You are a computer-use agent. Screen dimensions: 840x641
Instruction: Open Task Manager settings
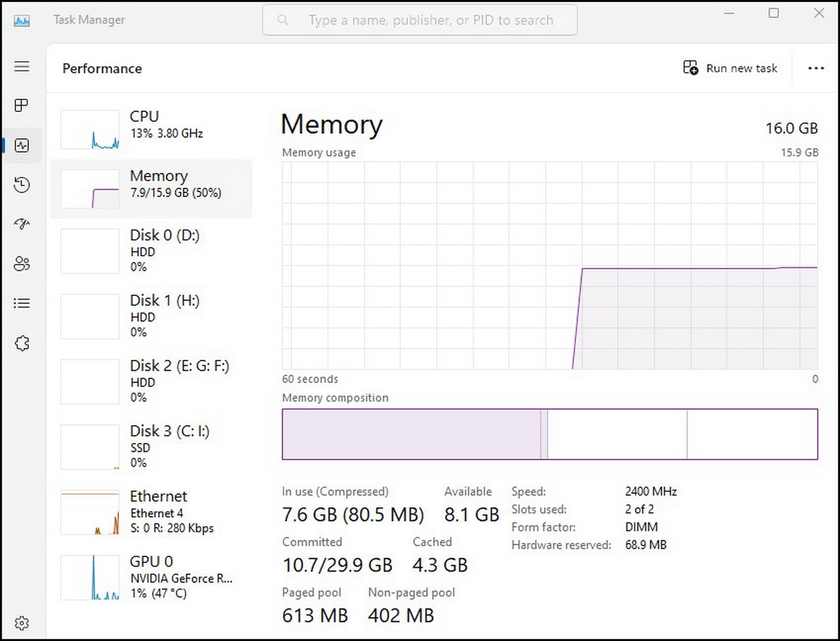coord(22,623)
